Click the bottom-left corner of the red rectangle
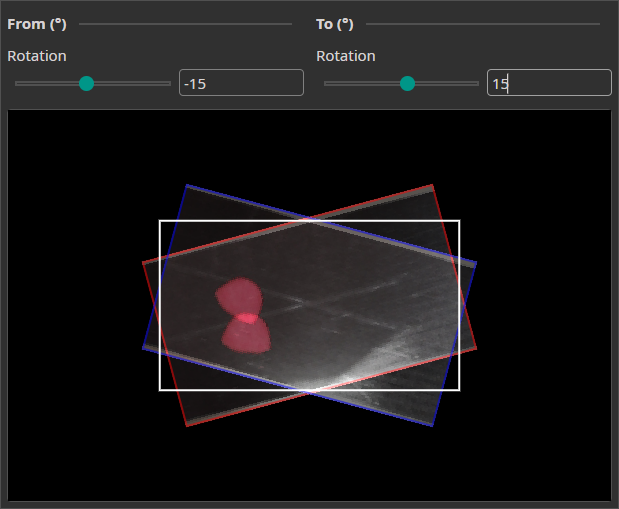 coord(187,425)
